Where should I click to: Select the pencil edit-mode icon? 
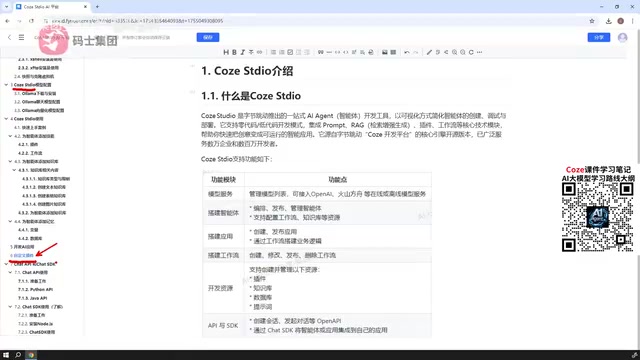pyautogui.click(x=429, y=52)
